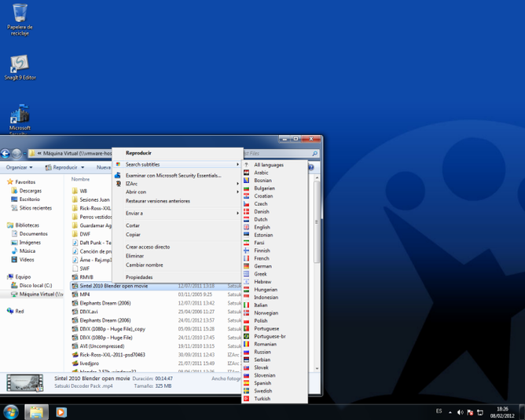Screen dimensions: 525x420
Task: Click the Finnish flag icon
Action: [247, 250]
